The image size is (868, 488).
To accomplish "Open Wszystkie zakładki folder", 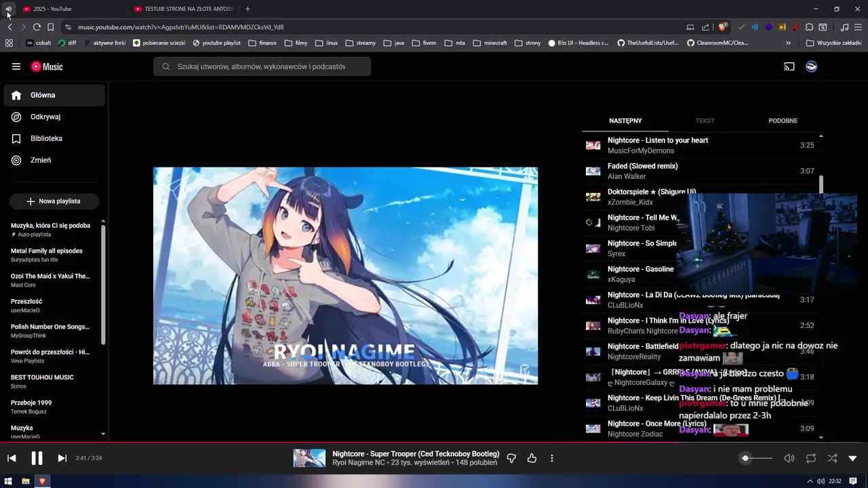I will pyautogui.click(x=833, y=43).
